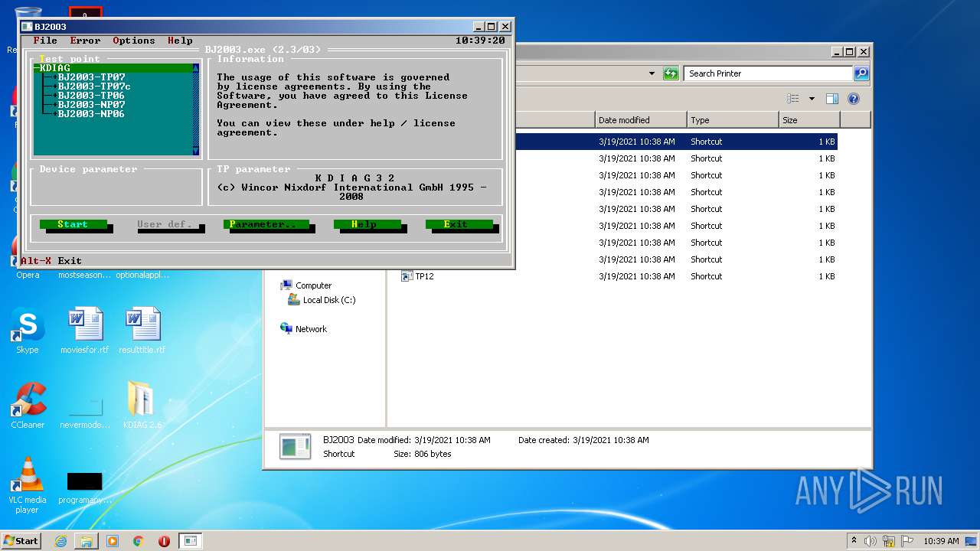The width and height of the screenshot is (980, 551).
Task: Select the moviesfor.rtf desktop file
Action: pos(85,331)
